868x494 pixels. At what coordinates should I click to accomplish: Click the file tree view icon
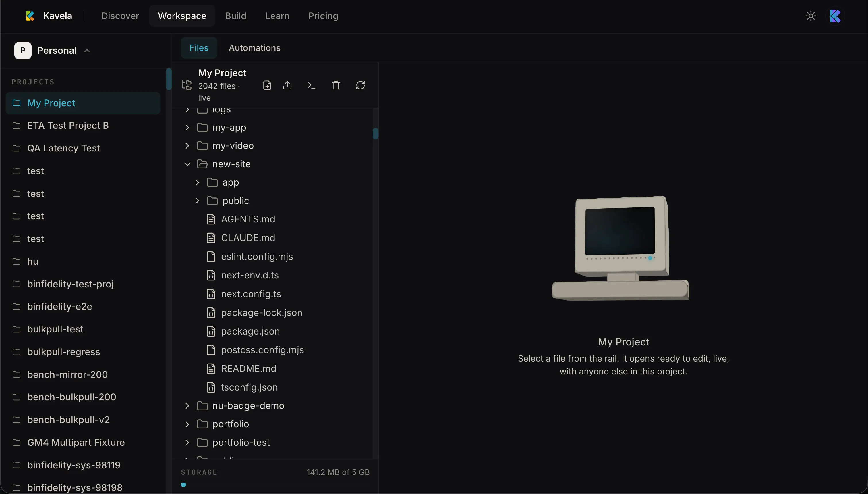[186, 85]
